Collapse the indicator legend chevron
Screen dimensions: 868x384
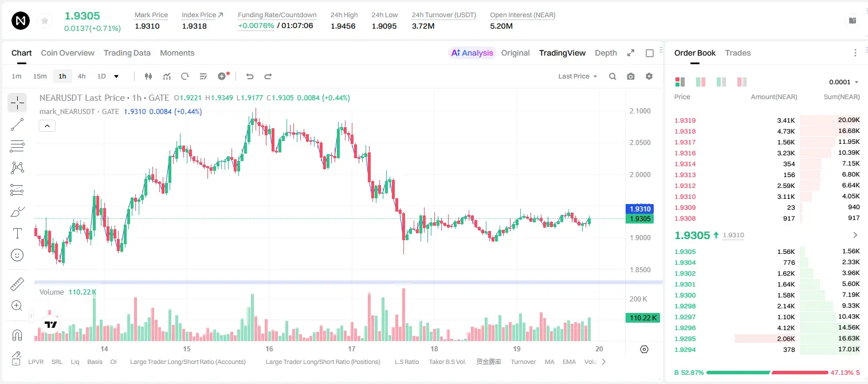(47, 126)
